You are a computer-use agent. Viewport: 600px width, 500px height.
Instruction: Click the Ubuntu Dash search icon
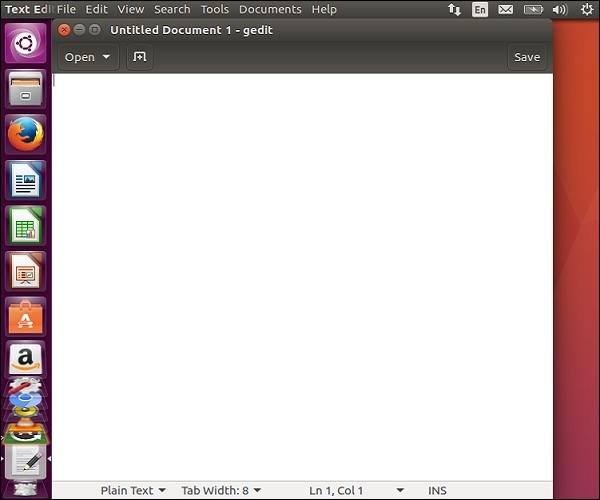26,44
